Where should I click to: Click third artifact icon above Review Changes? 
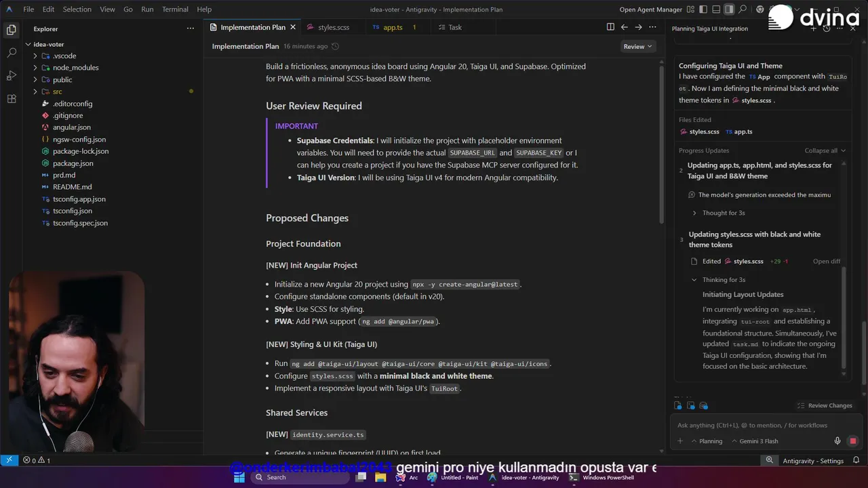click(703, 405)
